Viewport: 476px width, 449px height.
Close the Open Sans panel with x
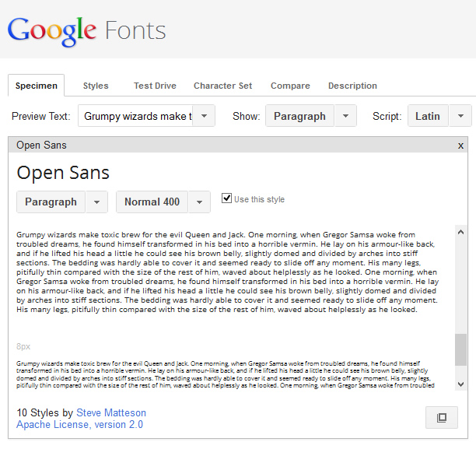click(460, 146)
